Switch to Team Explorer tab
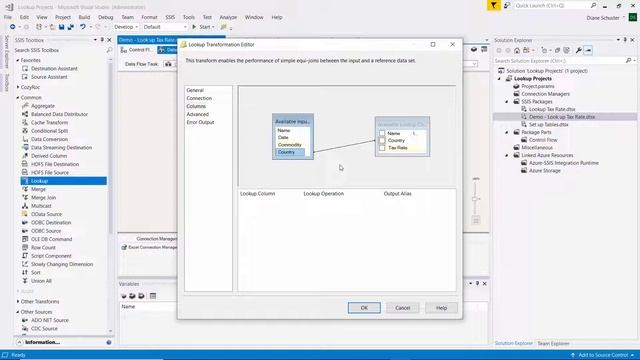The width and height of the screenshot is (640, 360). 553,344
